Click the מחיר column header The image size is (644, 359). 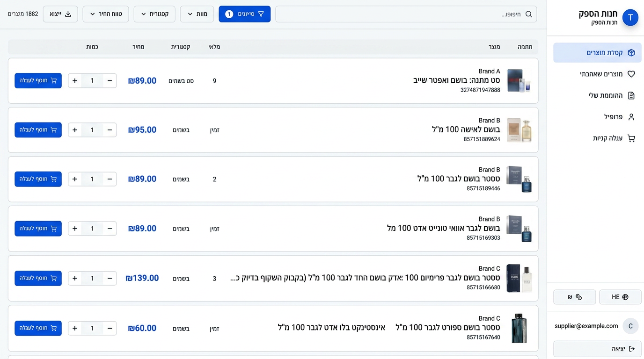(x=138, y=47)
